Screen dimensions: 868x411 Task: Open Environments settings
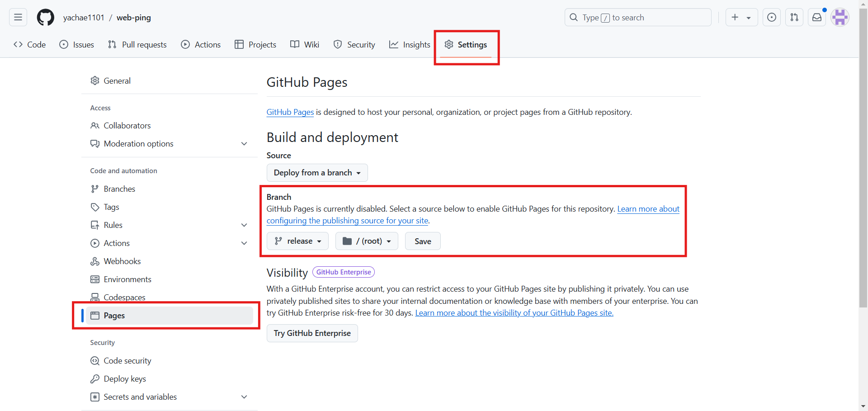[x=170, y=279]
